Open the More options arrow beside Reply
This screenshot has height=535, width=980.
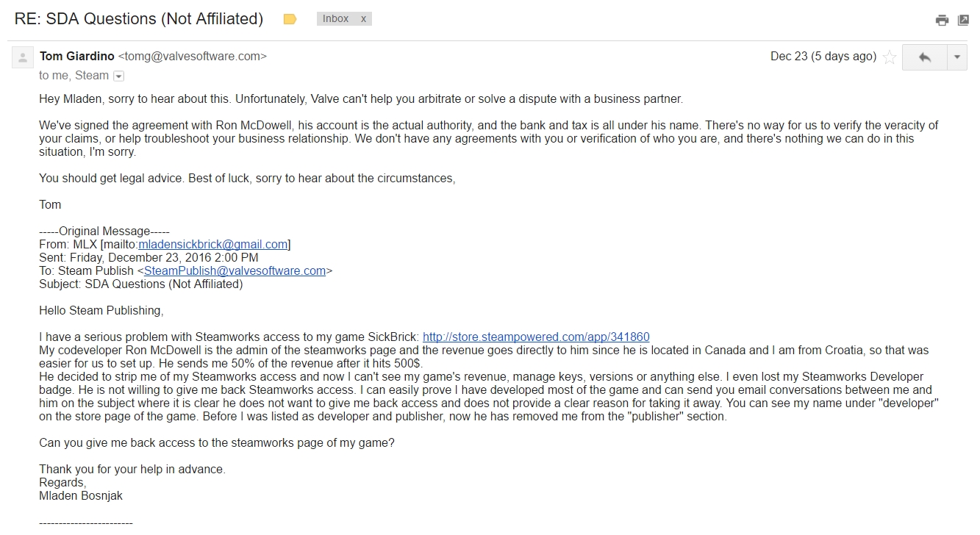(x=957, y=57)
